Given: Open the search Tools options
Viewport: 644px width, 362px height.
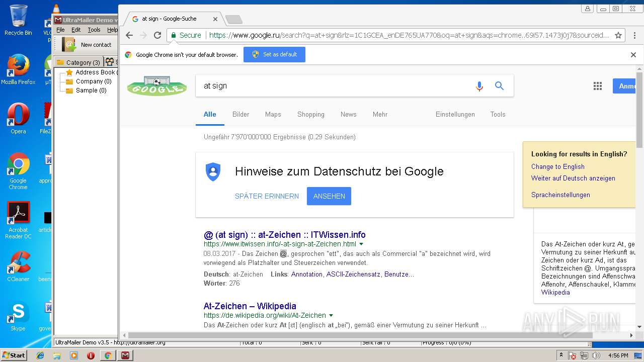Looking at the screenshot, I should pyautogui.click(x=498, y=115).
